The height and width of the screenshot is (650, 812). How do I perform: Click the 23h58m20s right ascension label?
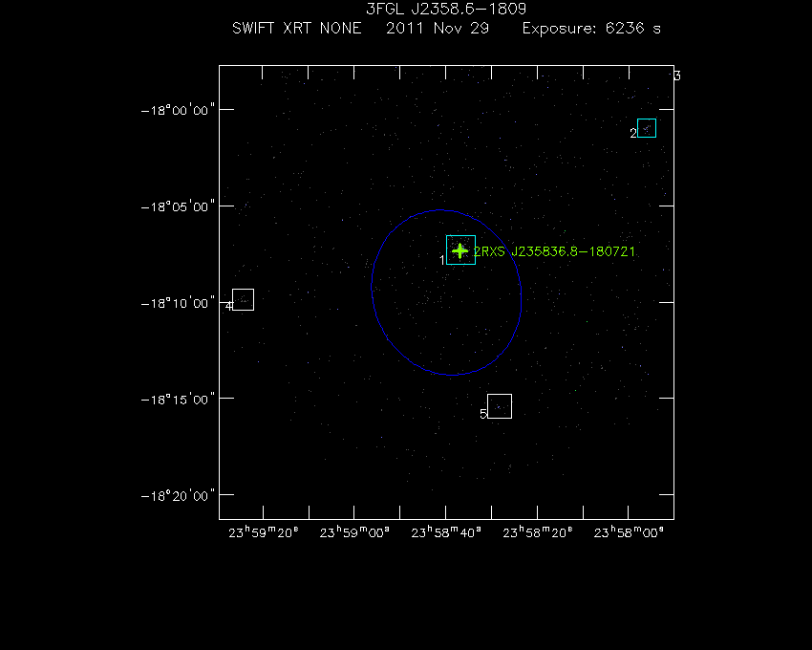point(538,532)
